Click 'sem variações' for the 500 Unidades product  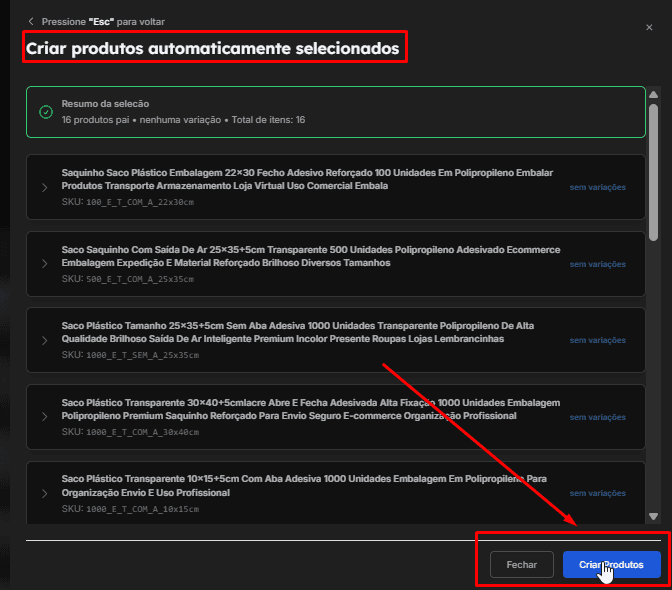597,264
